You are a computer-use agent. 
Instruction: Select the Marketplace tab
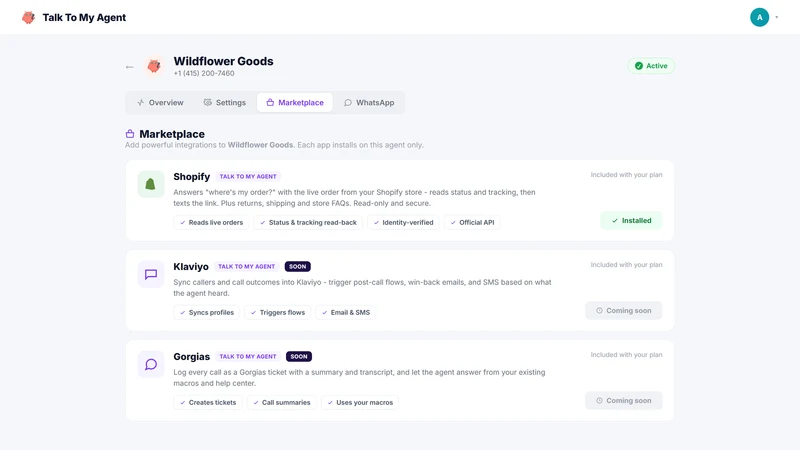pyautogui.click(x=295, y=103)
